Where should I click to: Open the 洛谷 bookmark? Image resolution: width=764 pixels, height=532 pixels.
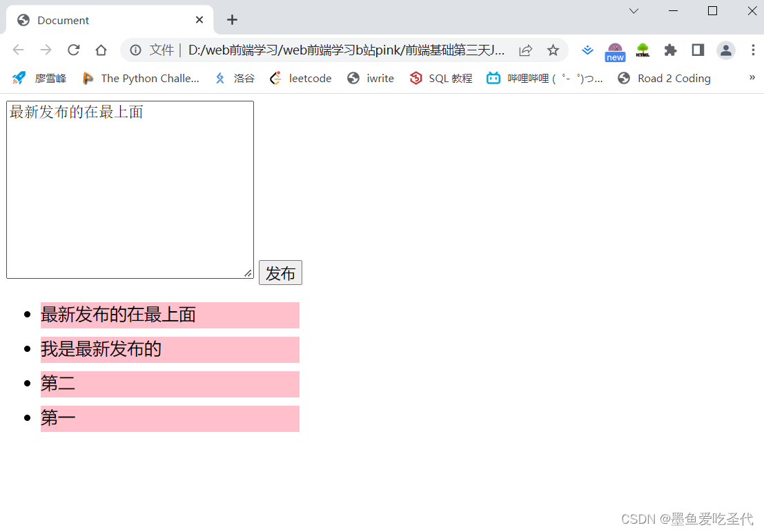(235, 78)
